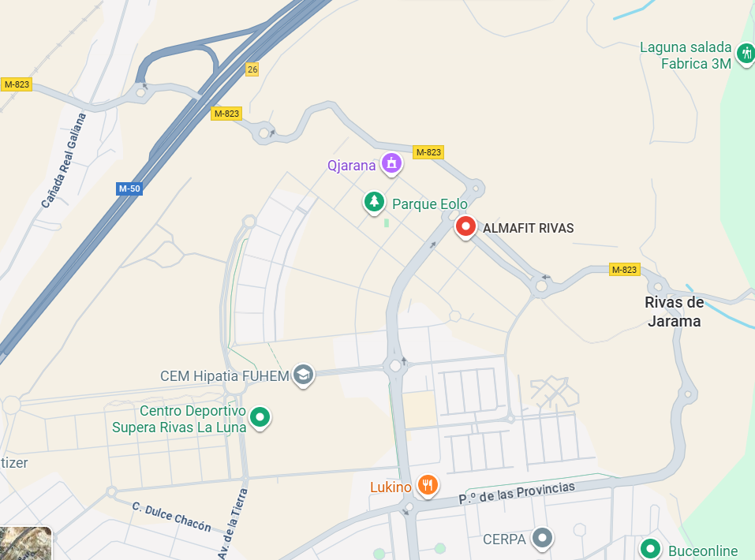Image resolution: width=755 pixels, height=560 pixels.
Task: Click the Laguna salada hiking icon
Action: (x=746, y=54)
